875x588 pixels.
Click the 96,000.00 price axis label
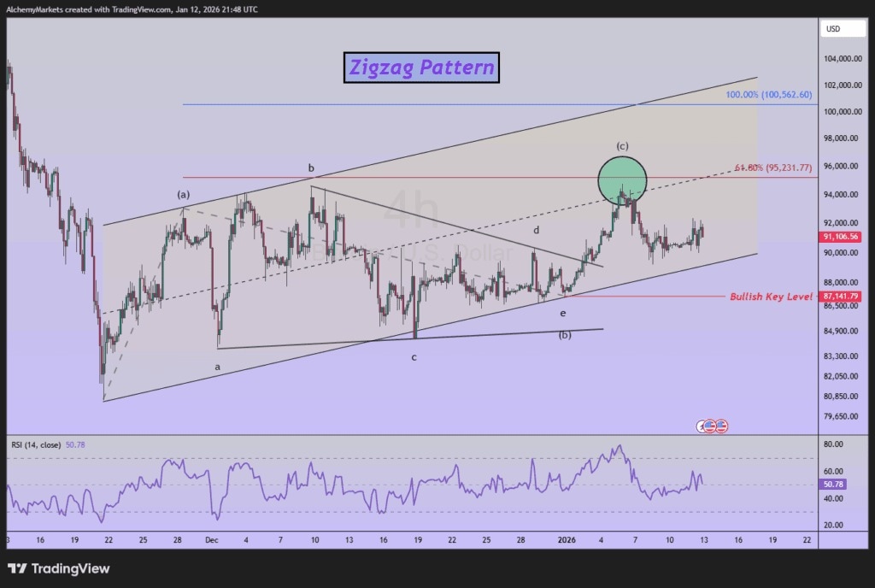pyautogui.click(x=841, y=167)
